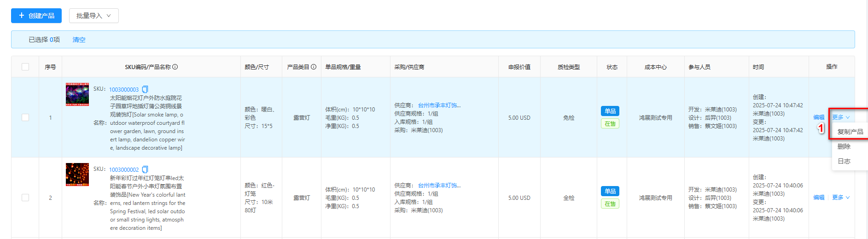Viewport: 868px width, 239px height.
Task: Open supplier 台州市承丰灯饰 link in row 1
Action: pyautogui.click(x=439, y=105)
